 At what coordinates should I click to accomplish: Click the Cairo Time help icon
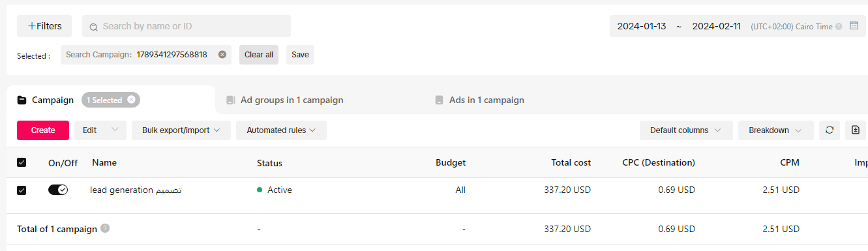tap(839, 27)
